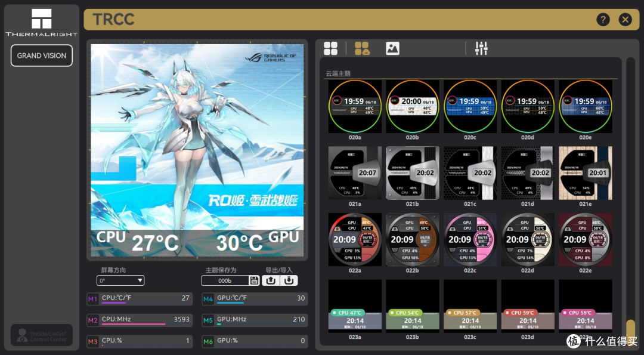Viewport: 644px width, 355px height.
Task: Click the 导出/导入 label
Action: [x=279, y=270]
